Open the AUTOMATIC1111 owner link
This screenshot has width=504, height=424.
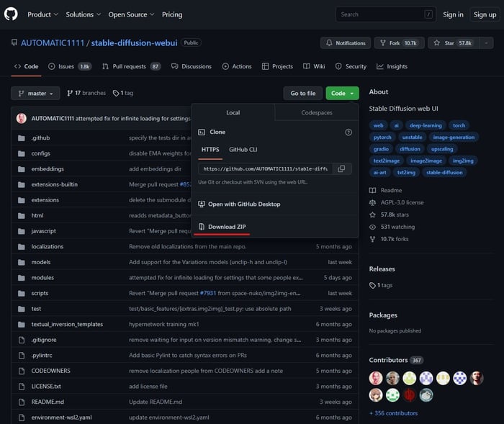pos(53,42)
